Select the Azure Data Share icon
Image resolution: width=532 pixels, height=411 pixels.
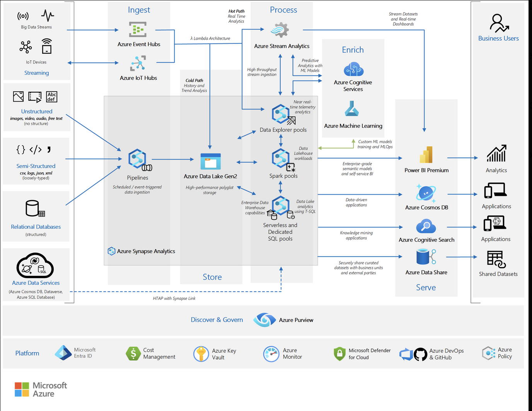pos(426,257)
